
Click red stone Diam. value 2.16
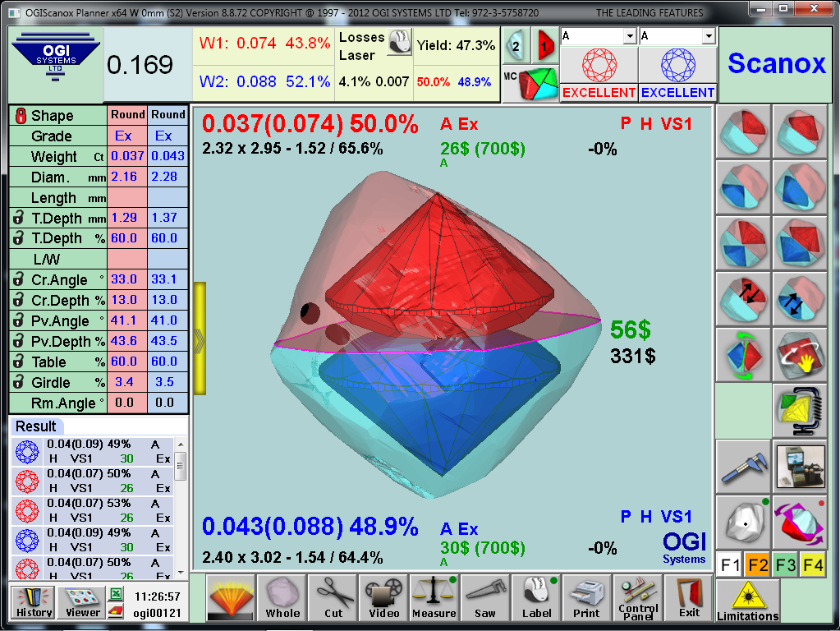pos(127,177)
